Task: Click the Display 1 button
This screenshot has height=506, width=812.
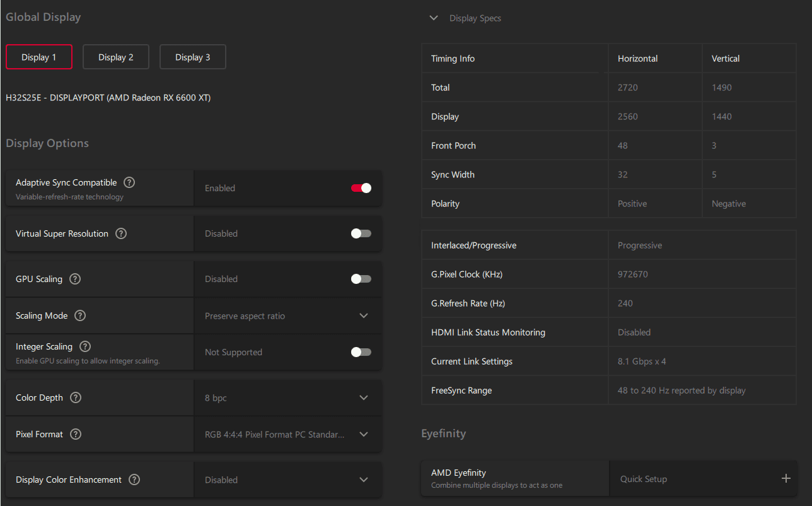Action: pyautogui.click(x=39, y=57)
